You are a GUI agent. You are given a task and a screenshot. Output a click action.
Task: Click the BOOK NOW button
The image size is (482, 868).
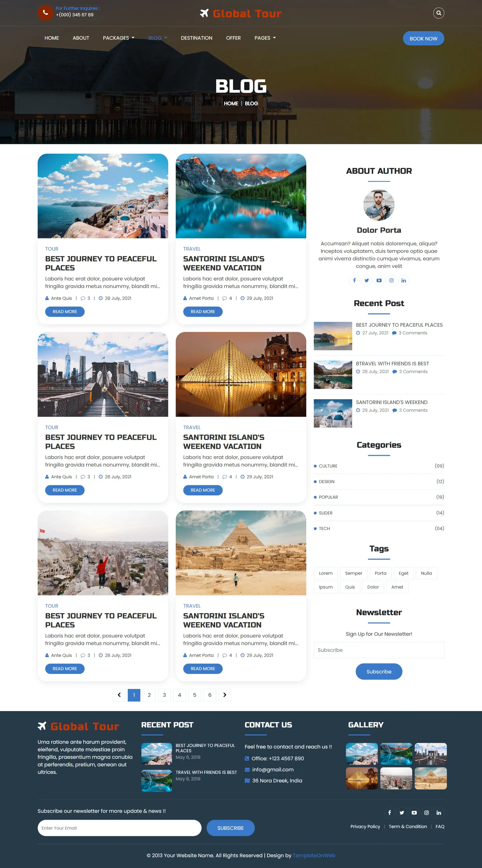pyautogui.click(x=423, y=38)
